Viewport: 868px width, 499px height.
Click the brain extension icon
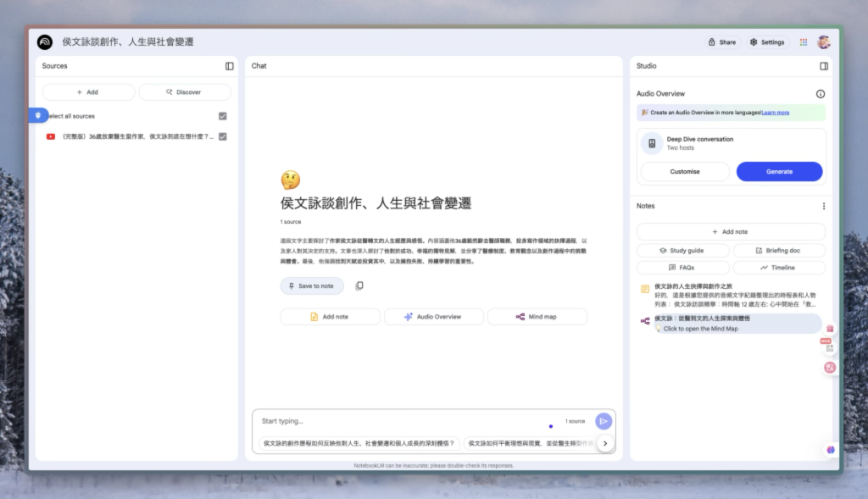point(831,450)
